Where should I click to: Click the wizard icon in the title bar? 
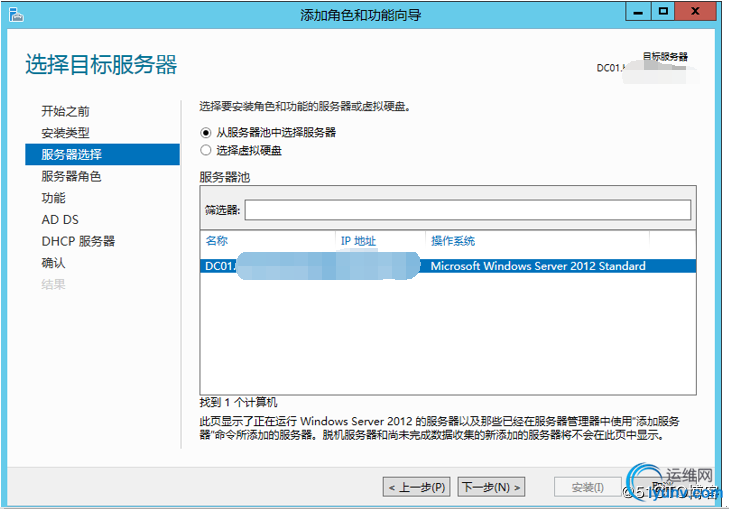(x=16, y=14)
